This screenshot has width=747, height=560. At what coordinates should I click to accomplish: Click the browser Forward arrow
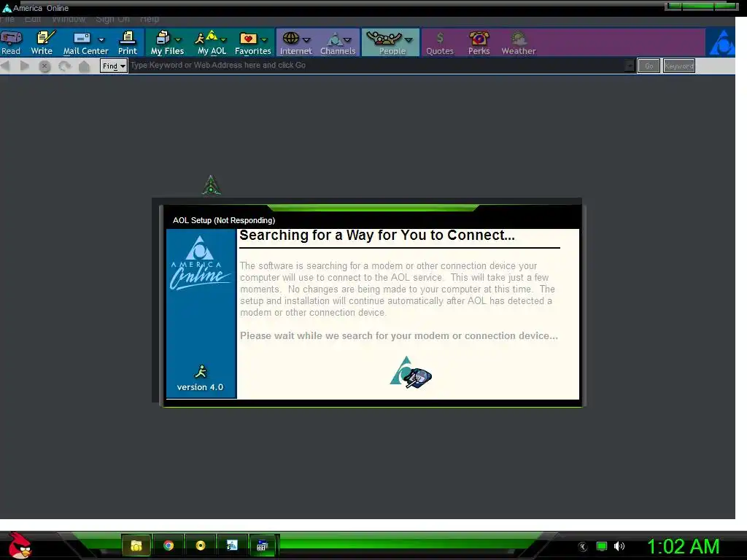[x=25, y=66]
